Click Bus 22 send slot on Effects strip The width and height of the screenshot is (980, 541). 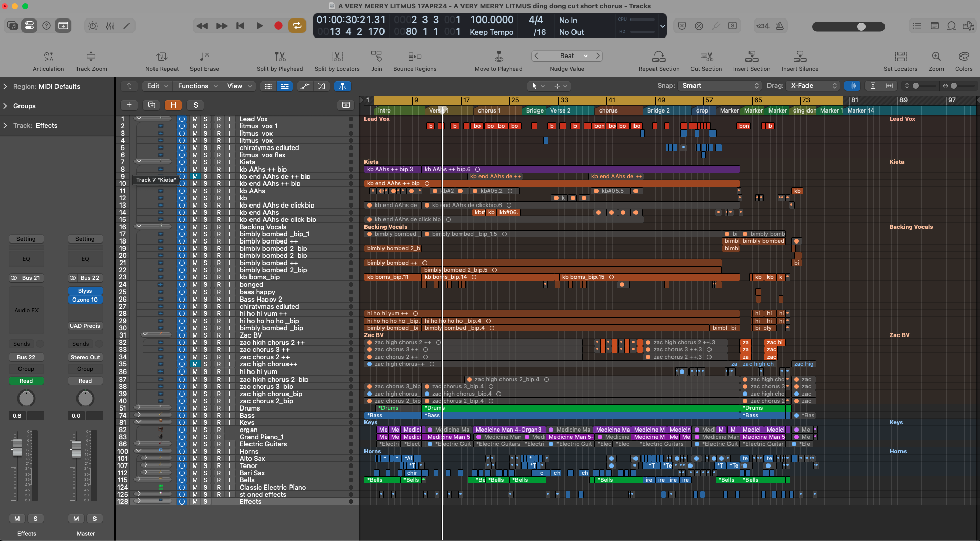coord(26,358)
